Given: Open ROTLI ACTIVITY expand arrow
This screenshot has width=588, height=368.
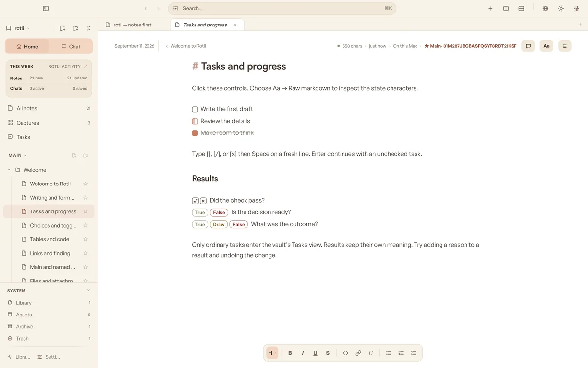Looking at the screenshot, I should point(85,66).
